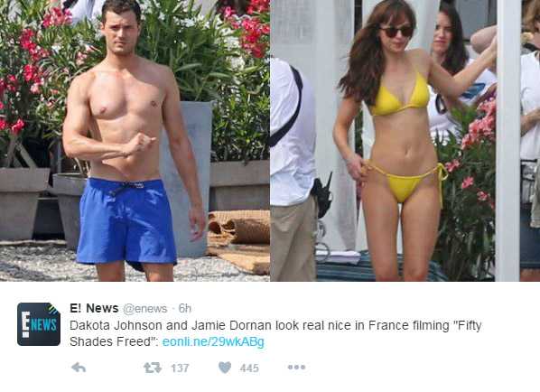Click the sunglasses in the right photo
The width and height of the screenshot is (540, 392).
(x=396, y=32)
